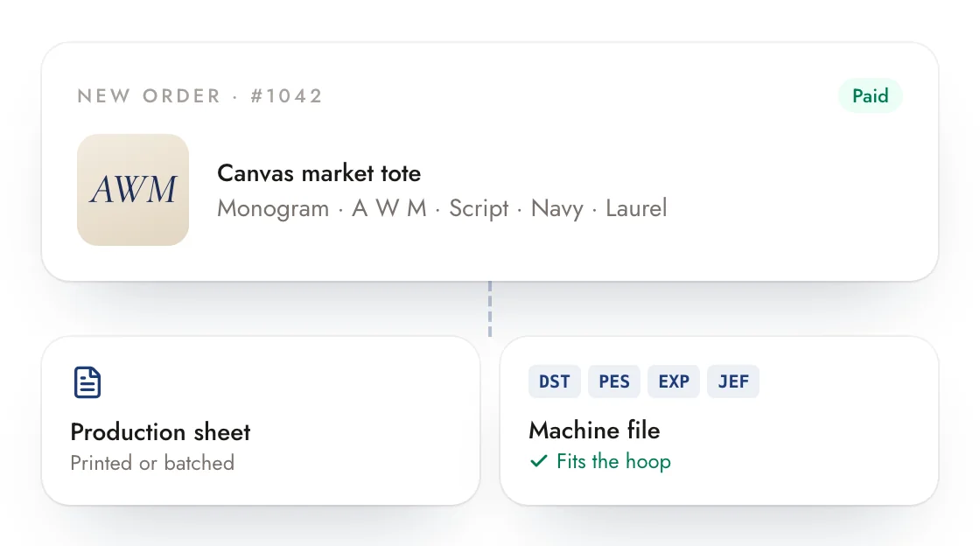Click the 'Fits the hoop' status text
This screenshot has height=546, width=980.
613,462
